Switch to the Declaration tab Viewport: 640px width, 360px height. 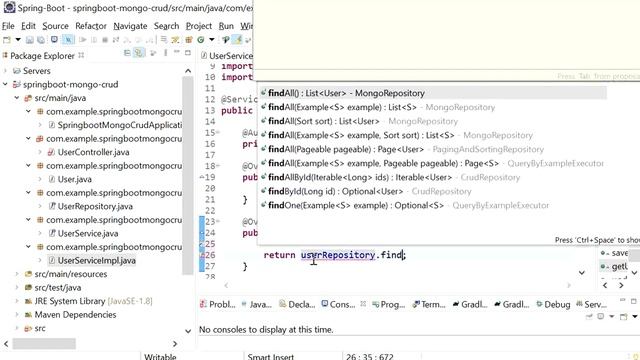(297, 304)
